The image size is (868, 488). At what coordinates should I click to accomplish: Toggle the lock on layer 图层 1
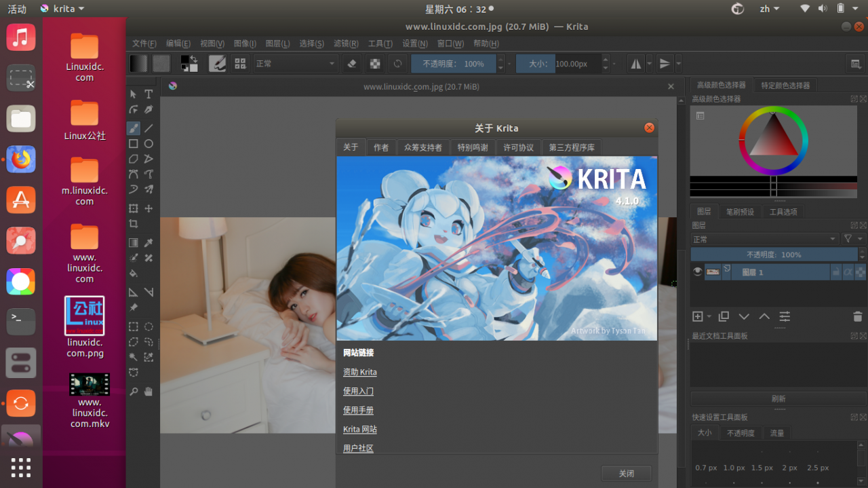click(x=835, y=272)
